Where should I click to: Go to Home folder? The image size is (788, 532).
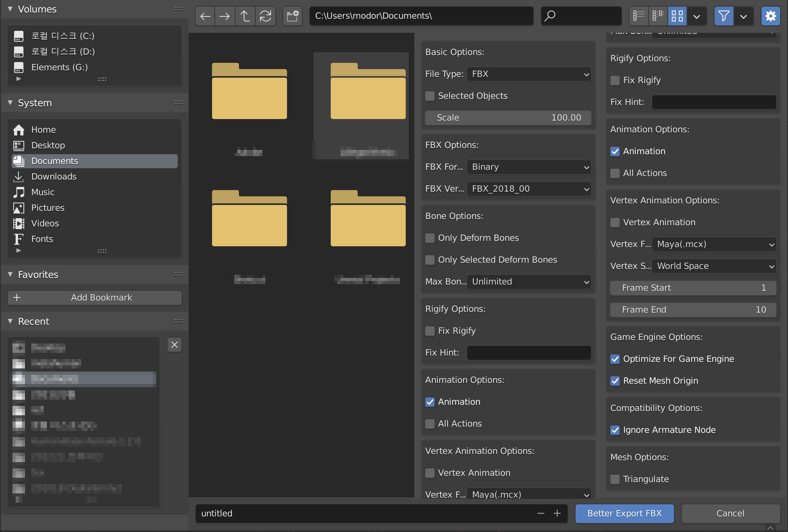point(94,130)
